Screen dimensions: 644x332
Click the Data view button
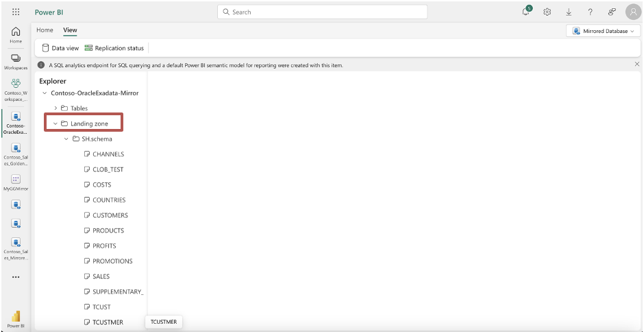point(60,48)
